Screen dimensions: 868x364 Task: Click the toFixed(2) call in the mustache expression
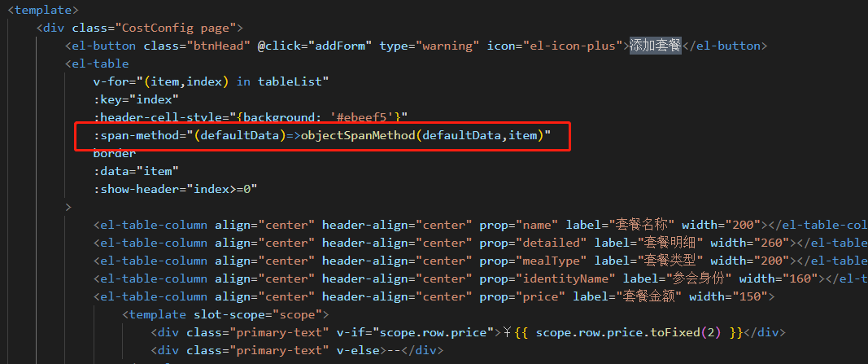click(685, 332)
